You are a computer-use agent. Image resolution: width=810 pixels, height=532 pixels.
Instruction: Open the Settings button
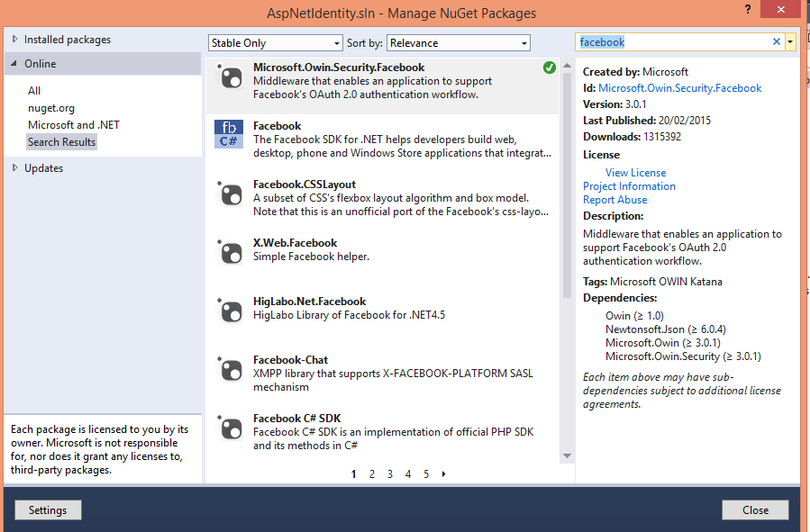[48, 509]
